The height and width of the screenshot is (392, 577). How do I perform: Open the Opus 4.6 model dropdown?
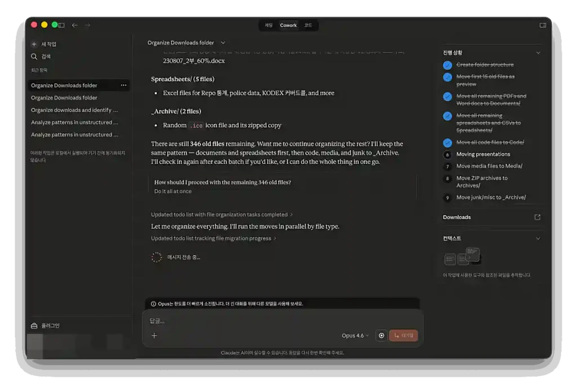[355, 336]
